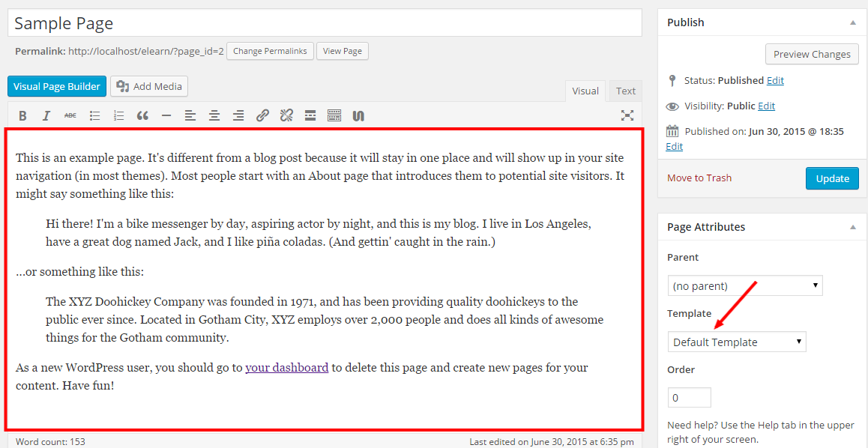This screenshot has width=868, height=448.
Task: Open the 'your dashboard' link
Action: coord(286,368)
